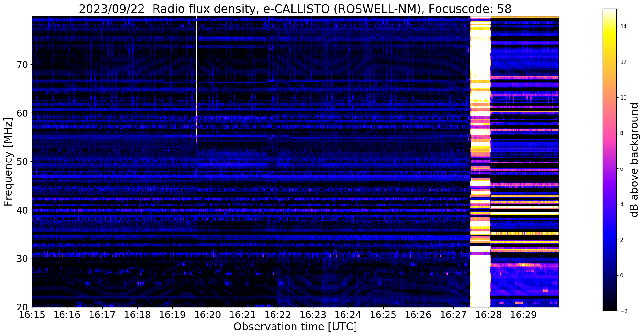Click the 20 MHz frequency tick label
This screenshot has height=336, width=644.
22,307
